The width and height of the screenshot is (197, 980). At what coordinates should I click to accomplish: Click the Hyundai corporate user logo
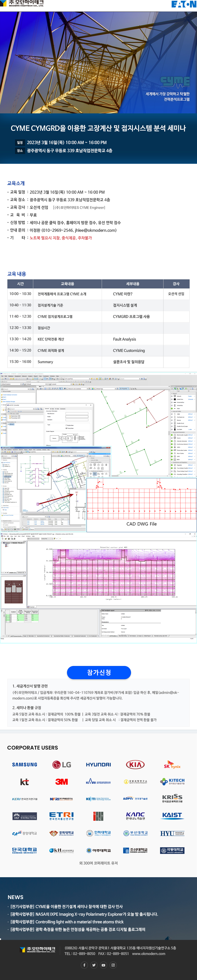click(98, 764)
